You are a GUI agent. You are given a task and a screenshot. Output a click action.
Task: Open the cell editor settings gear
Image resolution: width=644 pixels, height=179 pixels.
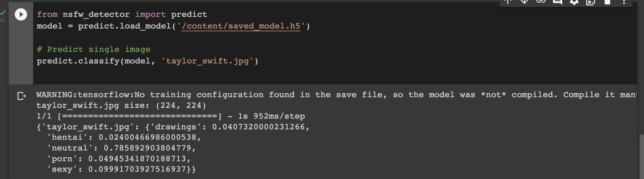574,2
